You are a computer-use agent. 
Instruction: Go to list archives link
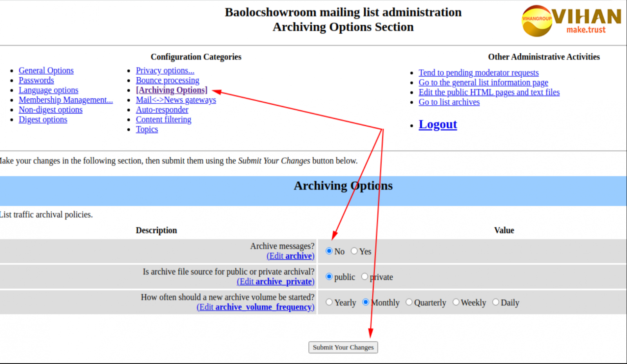(449, 102)
